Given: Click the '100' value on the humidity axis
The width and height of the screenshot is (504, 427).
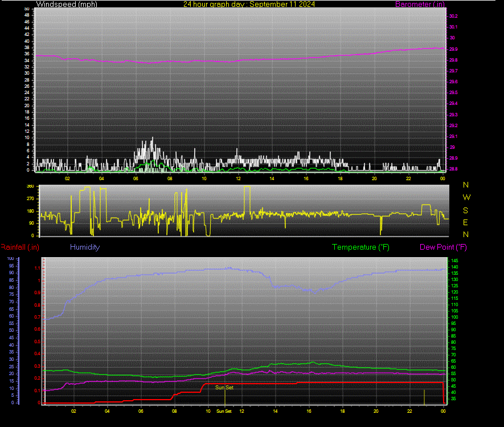Looking at the screenshot, I should [11, 259].
